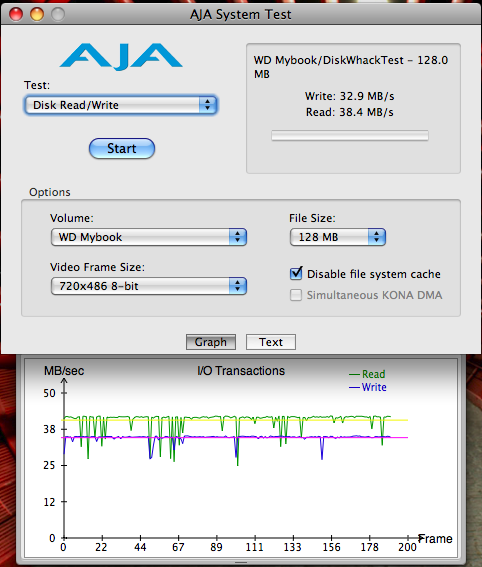
Task: Open the Volume dropdown showing WD Mybook
Action: click(149, 237)
